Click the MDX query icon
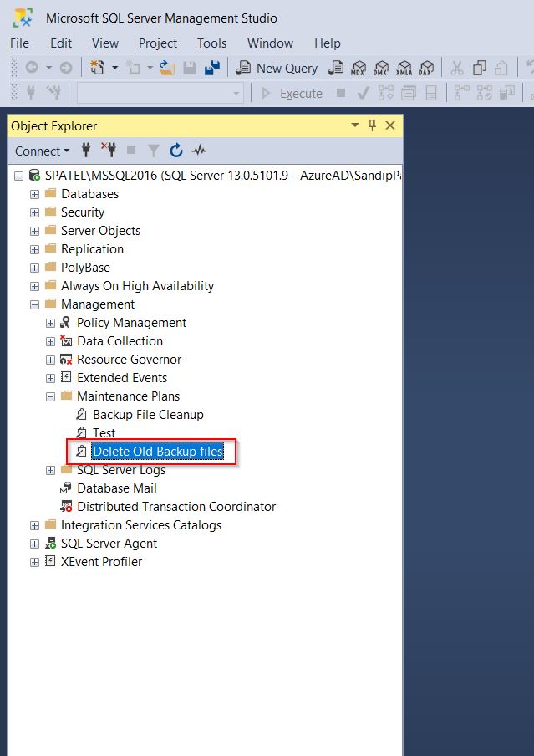 point(358,68)
